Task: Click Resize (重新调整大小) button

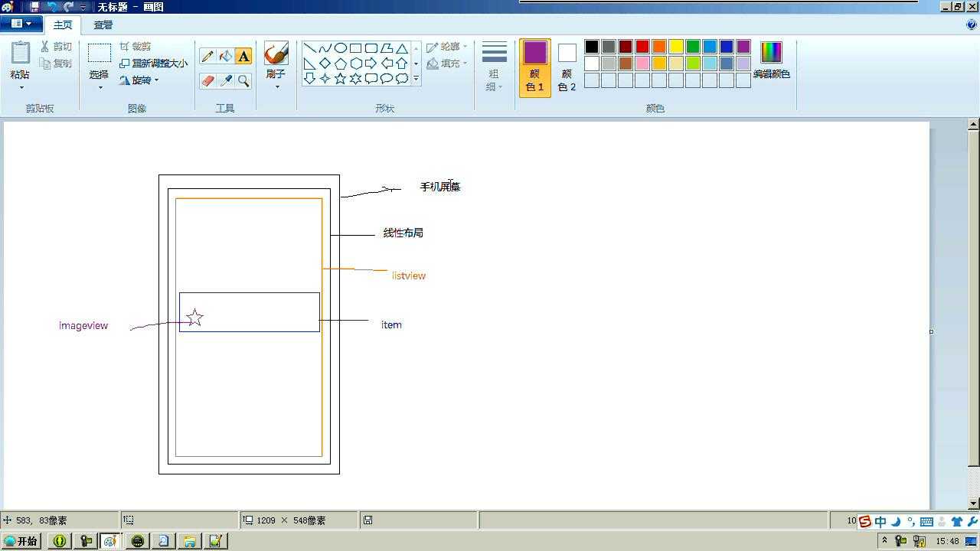Action: (153, 64)
